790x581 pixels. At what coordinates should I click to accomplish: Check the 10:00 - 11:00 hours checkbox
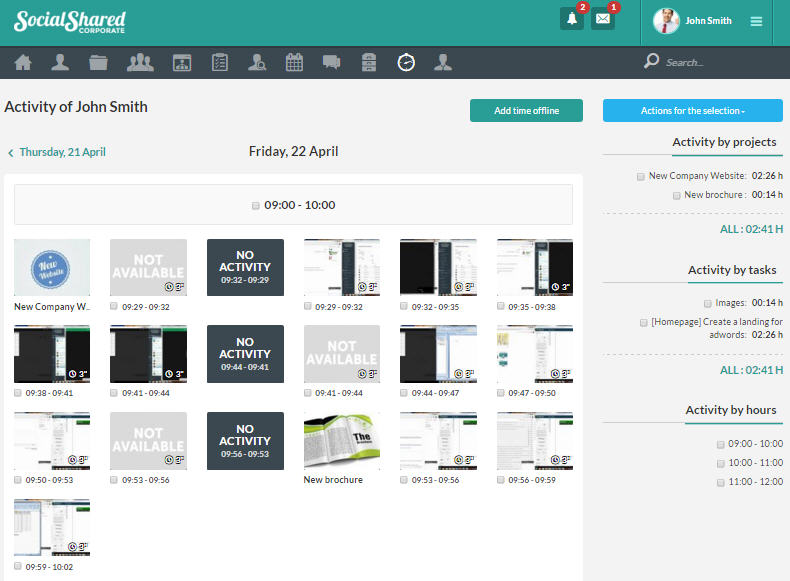click(720, 463)
